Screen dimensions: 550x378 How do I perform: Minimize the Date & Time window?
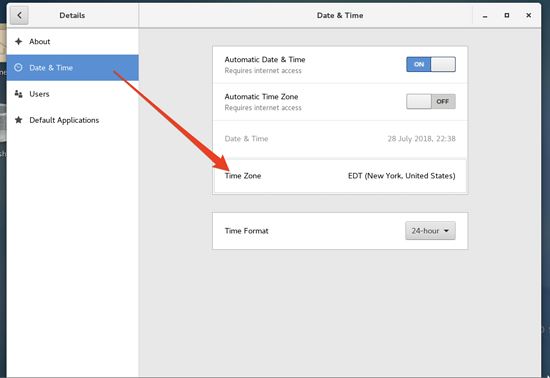[x=485, y=16]
